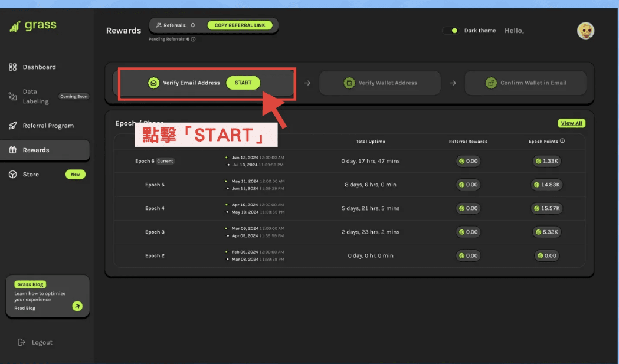Click the View All button

tap(572, 123)
